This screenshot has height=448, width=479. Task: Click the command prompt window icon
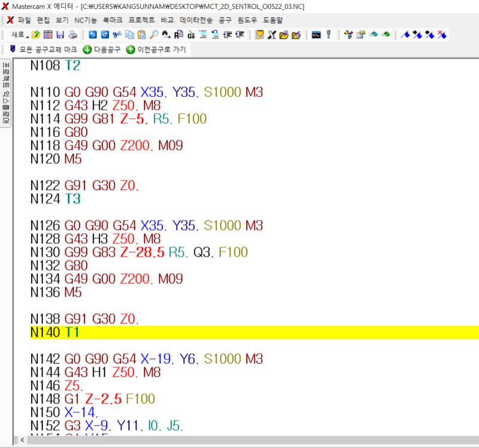316,35
